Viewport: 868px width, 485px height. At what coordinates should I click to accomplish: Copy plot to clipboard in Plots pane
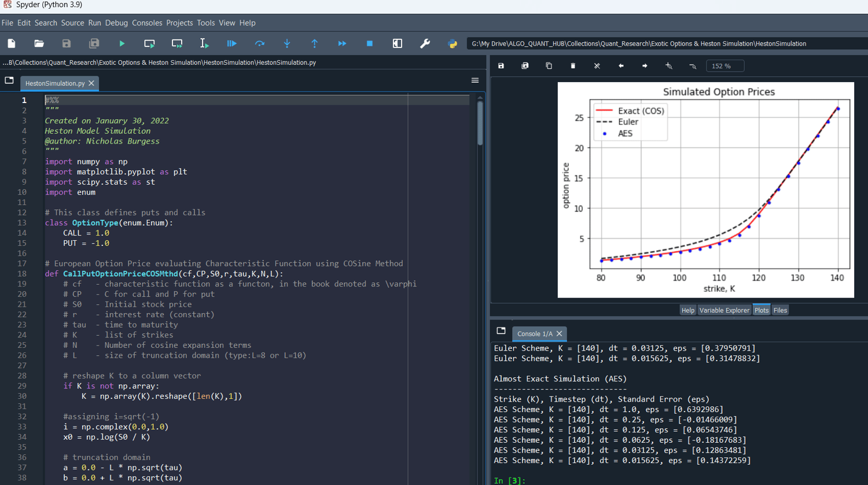click(549, 66)
